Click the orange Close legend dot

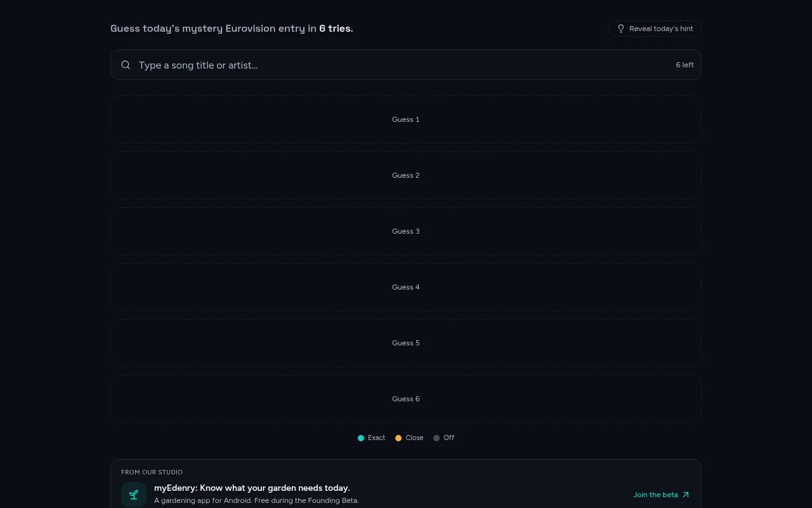(398, 438)
